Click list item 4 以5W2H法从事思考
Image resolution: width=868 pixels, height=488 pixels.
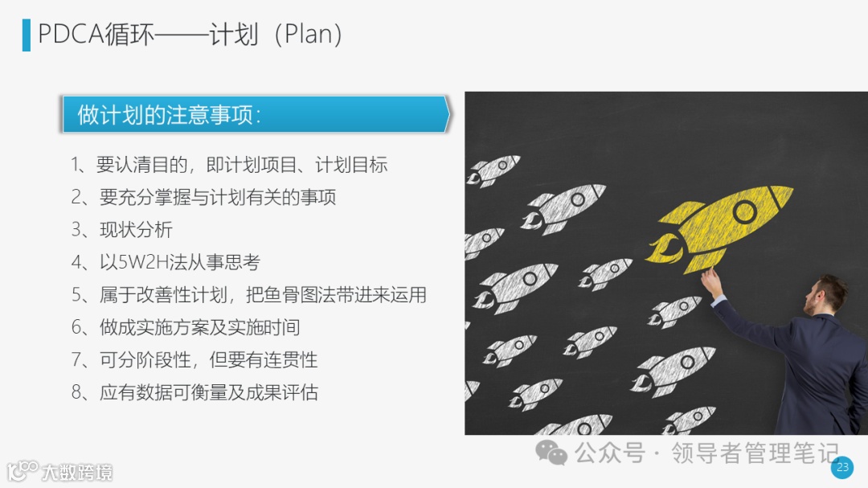coord(166,262)
